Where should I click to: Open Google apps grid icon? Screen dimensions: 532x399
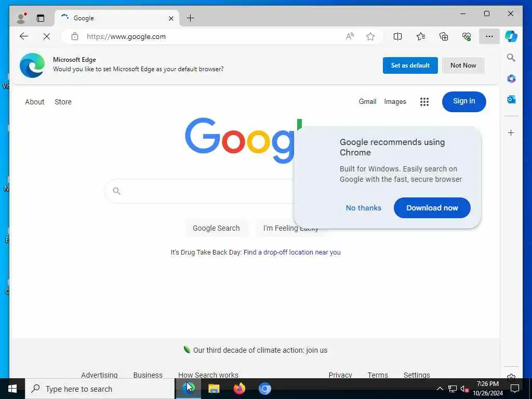point(424,102)
